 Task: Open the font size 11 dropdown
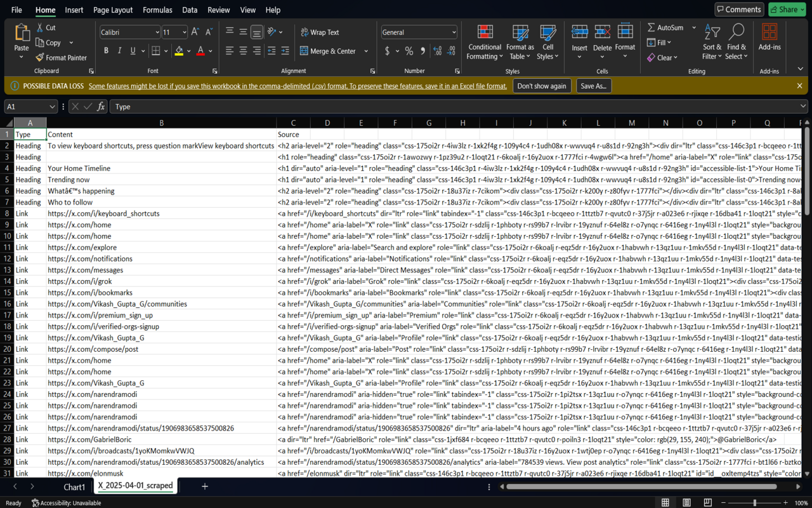coord(185,32)
